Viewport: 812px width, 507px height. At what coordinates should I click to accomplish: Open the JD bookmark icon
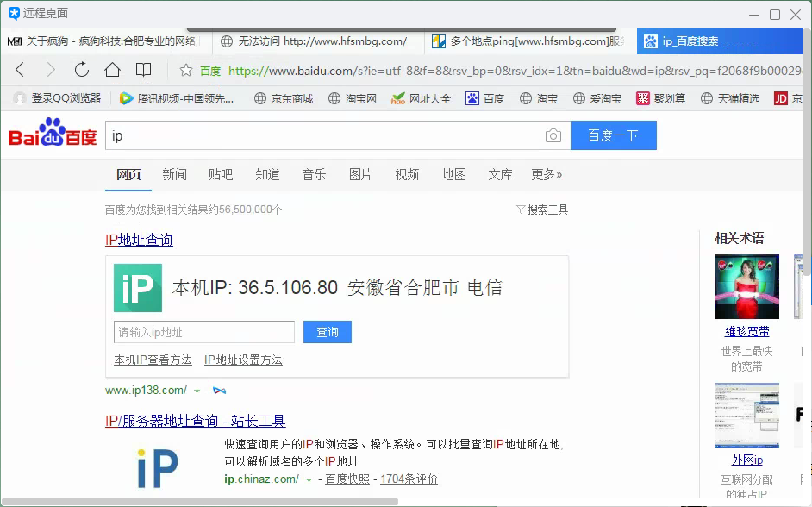click(x=780, y=98)
